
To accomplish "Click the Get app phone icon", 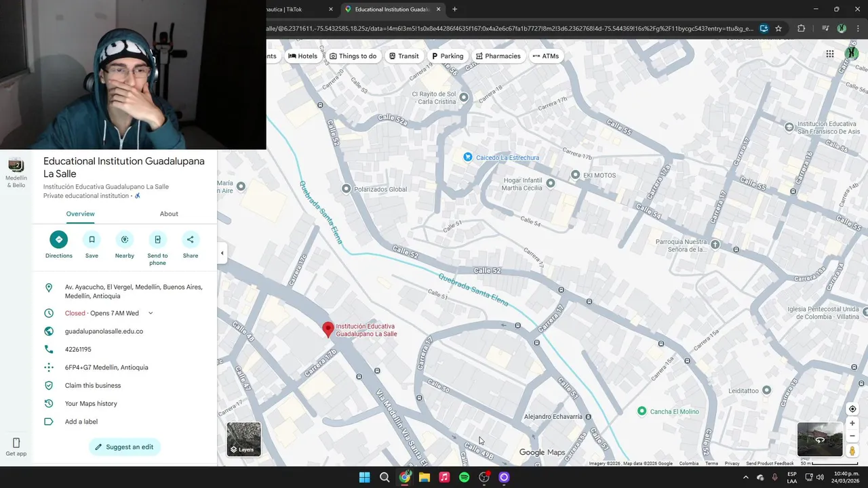I will tap(16, 443).
